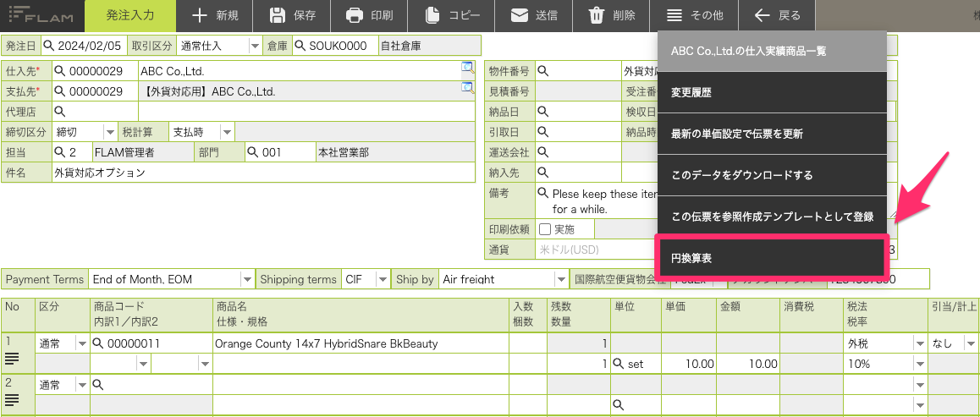This screenshot has height=417, width=980.
Task: Click 担当 name FLAM管理者
Action: pos(124,152)
